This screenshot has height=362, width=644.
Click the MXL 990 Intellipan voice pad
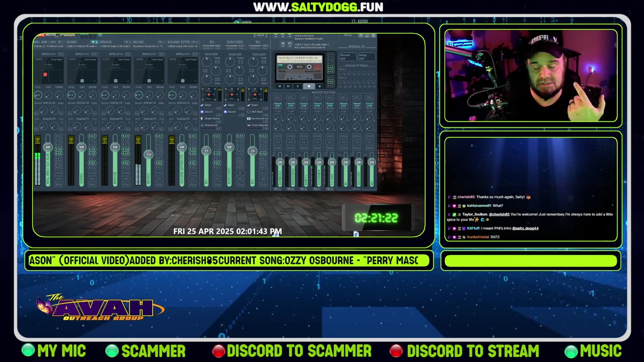[49, 70]
